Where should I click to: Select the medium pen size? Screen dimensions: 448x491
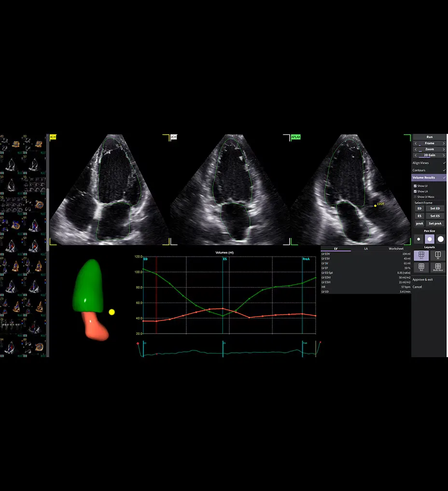click(429, 239)
